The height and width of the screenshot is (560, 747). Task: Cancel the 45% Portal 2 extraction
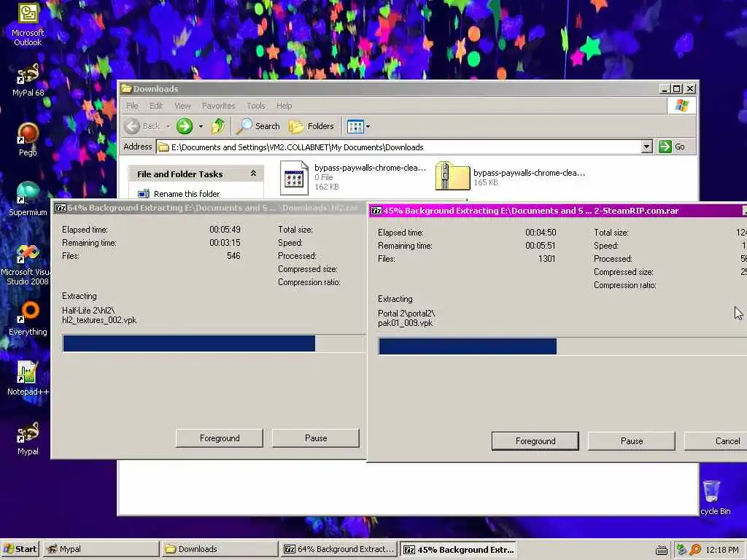pyautogui.click(x=716, y=441)
